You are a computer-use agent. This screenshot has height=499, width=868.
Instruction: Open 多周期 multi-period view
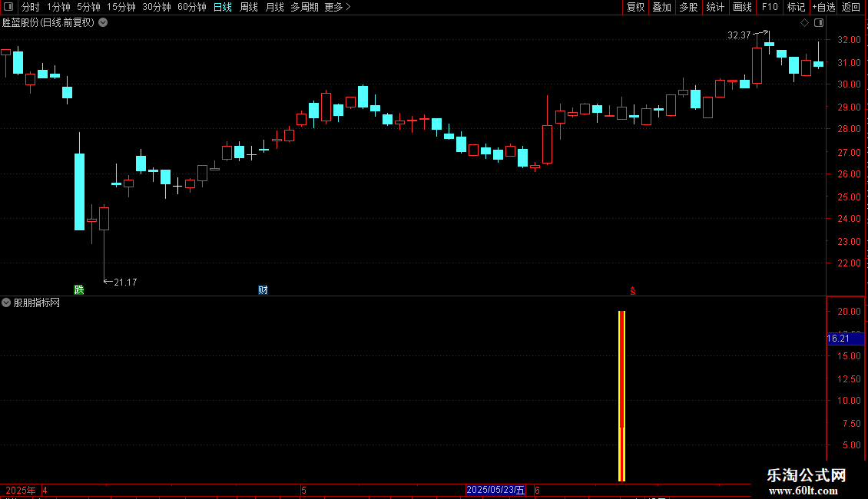(304, 7)
